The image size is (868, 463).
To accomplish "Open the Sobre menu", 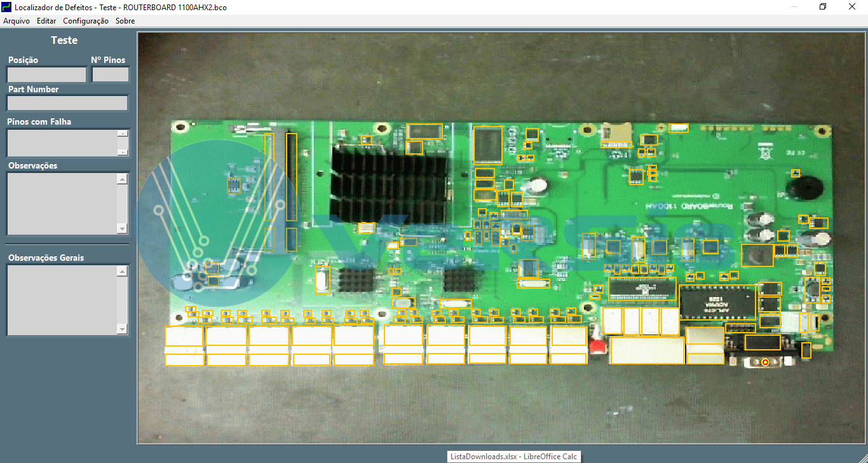I will coord(125,21).
